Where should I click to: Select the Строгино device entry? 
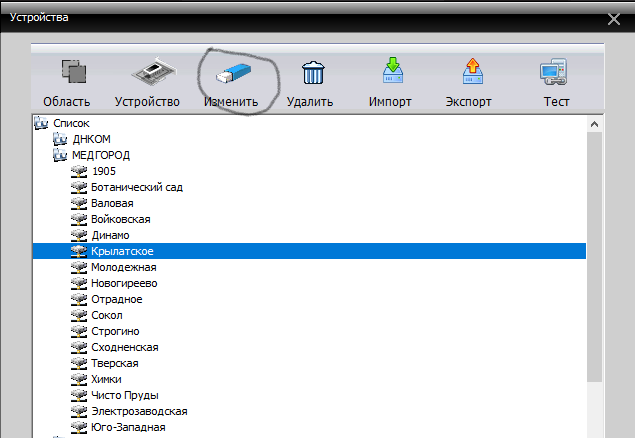point(115,331)
